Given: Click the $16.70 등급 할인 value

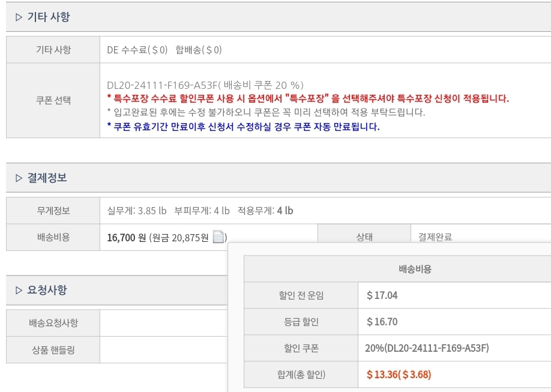Looking at the screenshot, I should 382,322.
